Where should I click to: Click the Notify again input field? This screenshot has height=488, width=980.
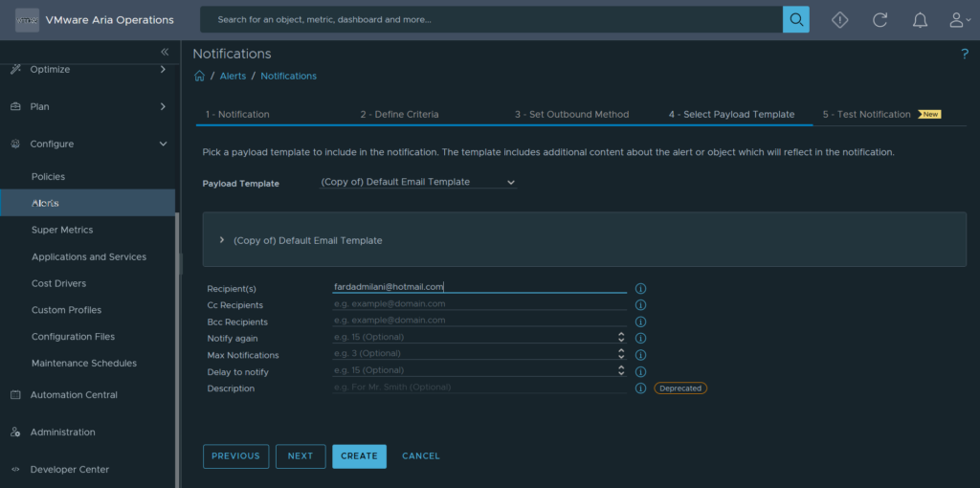(x=474, y=337)
